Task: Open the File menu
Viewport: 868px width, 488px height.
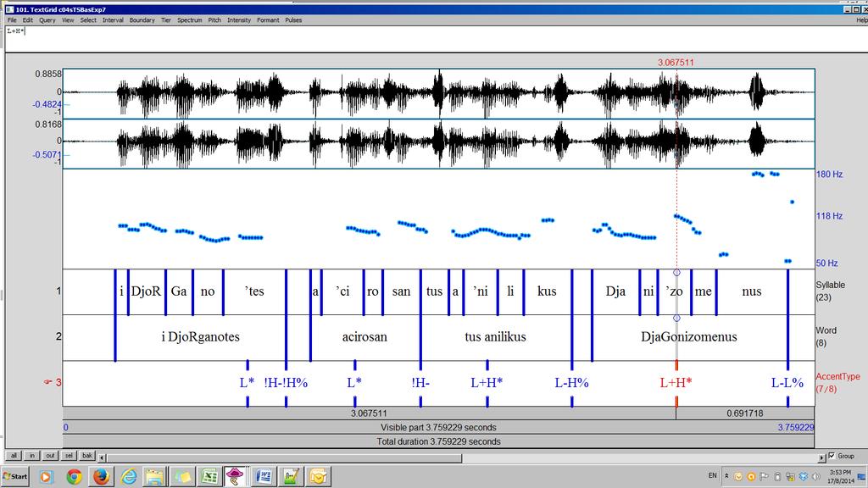Action: pyautogui.click(x=12, y=20)
